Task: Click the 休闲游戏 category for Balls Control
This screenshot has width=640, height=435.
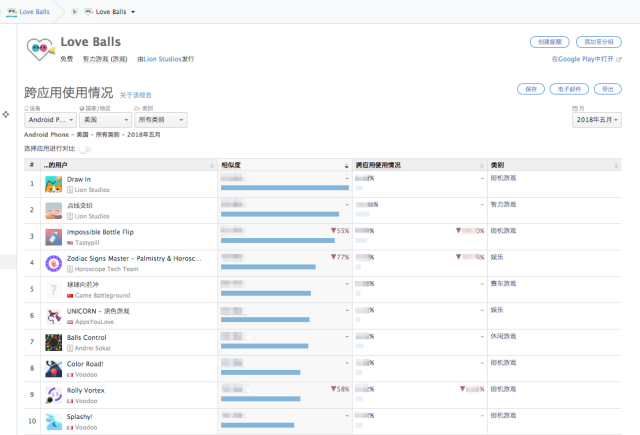Action: (503, 337)
